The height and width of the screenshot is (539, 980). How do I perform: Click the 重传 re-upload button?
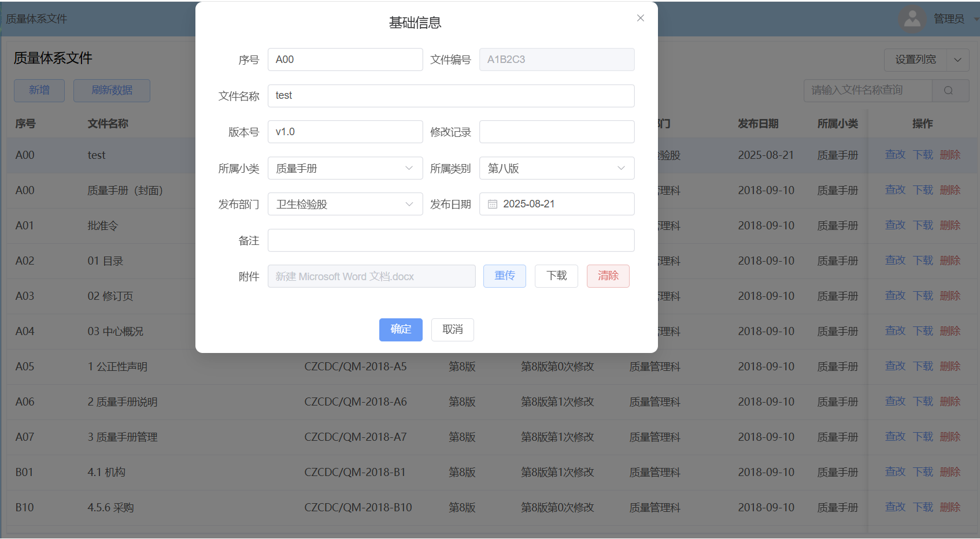click(x=505, y=276)
